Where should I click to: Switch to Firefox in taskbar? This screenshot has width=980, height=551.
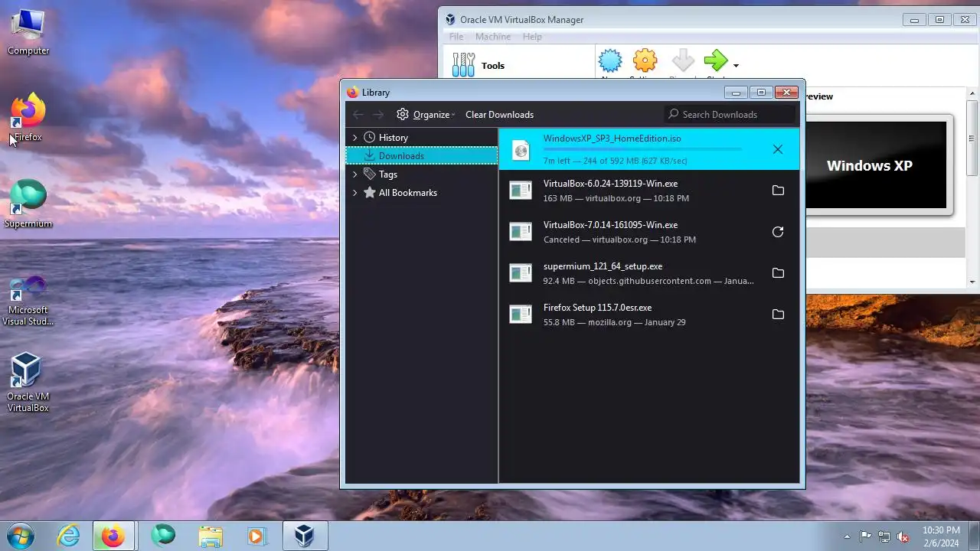point(114,536)
